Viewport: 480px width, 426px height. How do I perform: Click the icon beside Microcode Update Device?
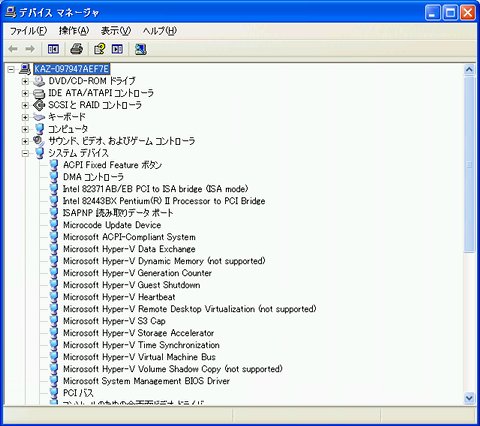point(54,225)
